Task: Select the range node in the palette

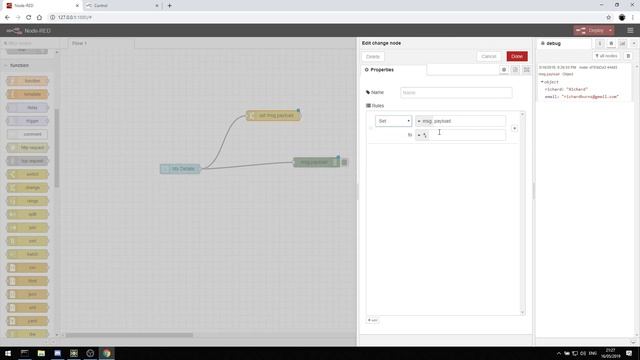Action: tap(27, 201)
